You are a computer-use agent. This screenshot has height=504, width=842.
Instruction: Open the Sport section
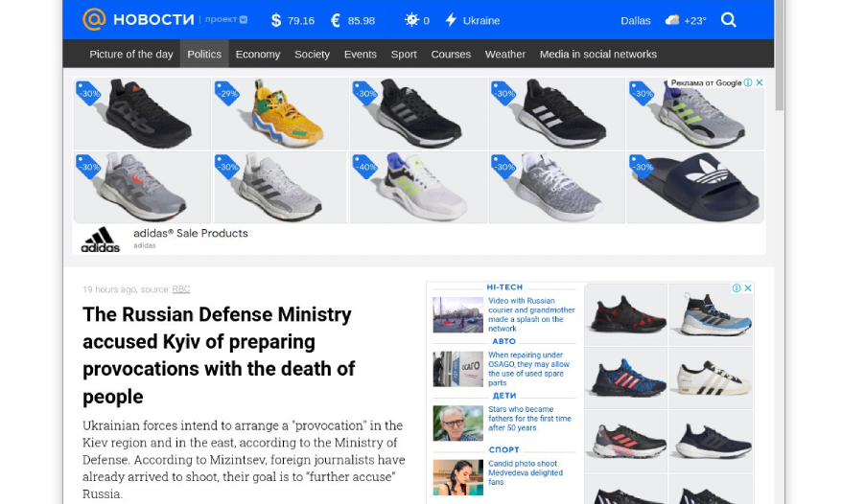point(404,55)
